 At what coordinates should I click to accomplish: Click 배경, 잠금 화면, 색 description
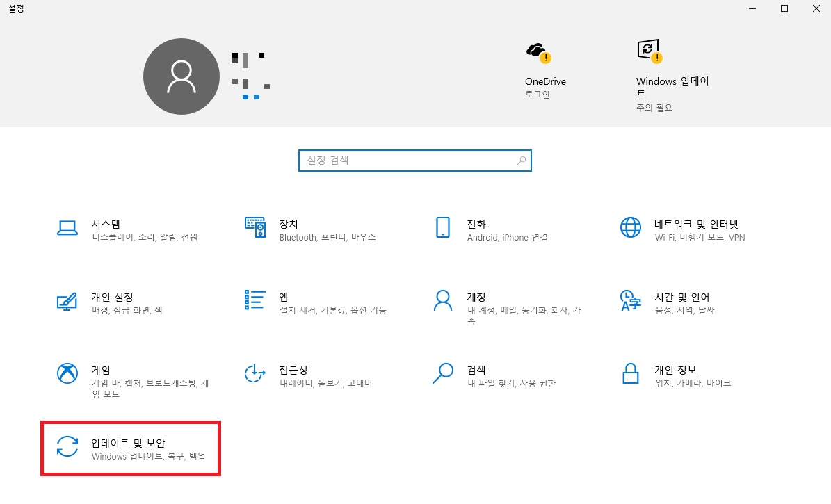[x=127, y=310]
